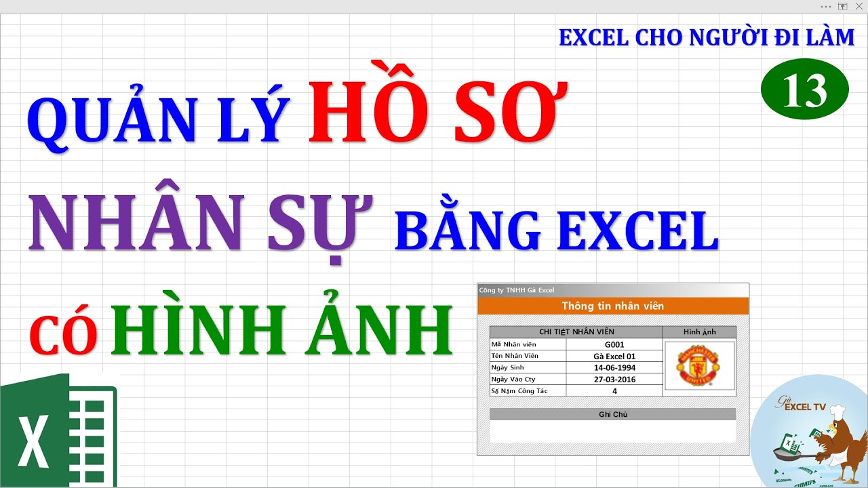
Task: Select the Ngày Sinh date 14-06-1994
Action: click(x=614, y=367)
